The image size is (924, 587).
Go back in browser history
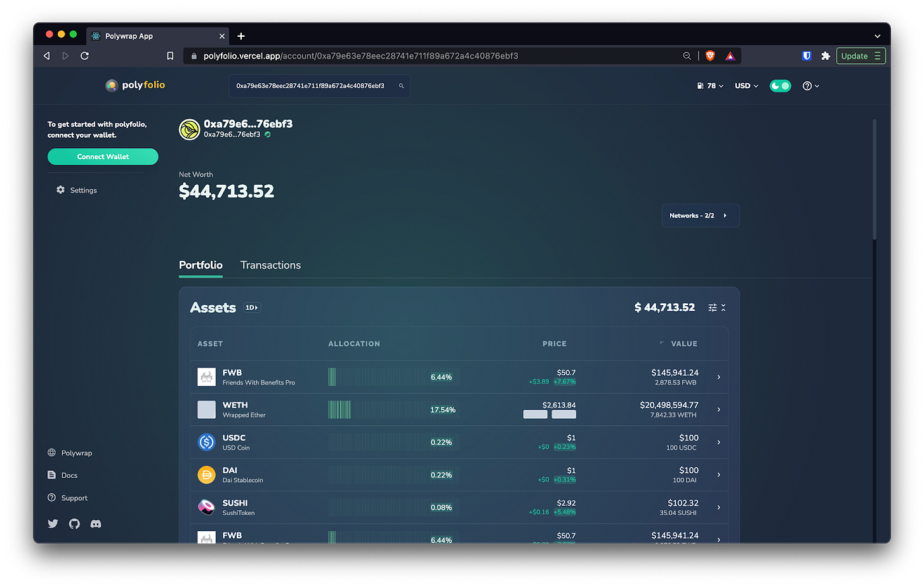coord(47,56)
